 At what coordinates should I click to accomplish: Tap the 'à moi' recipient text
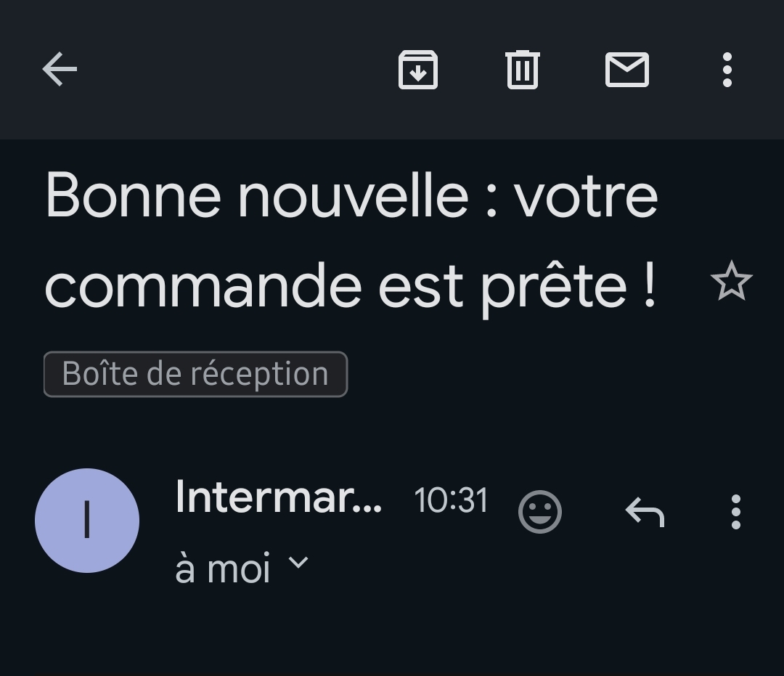point(223,569)
